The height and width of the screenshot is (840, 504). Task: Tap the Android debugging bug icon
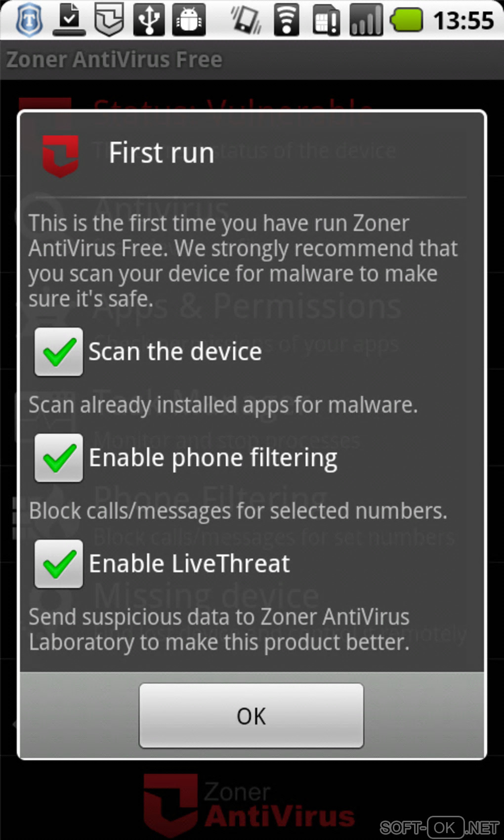(189, 20)
